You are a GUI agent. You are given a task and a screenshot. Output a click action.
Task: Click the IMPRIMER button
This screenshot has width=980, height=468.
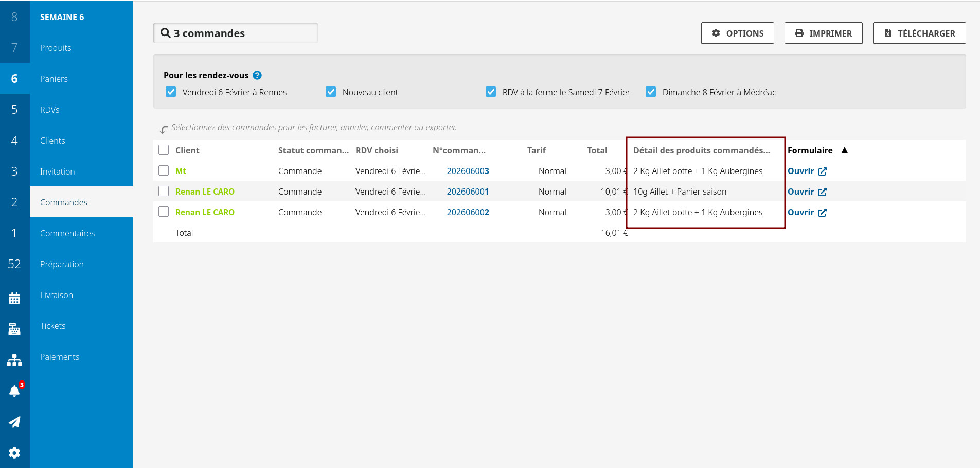(x=823, y=33)
